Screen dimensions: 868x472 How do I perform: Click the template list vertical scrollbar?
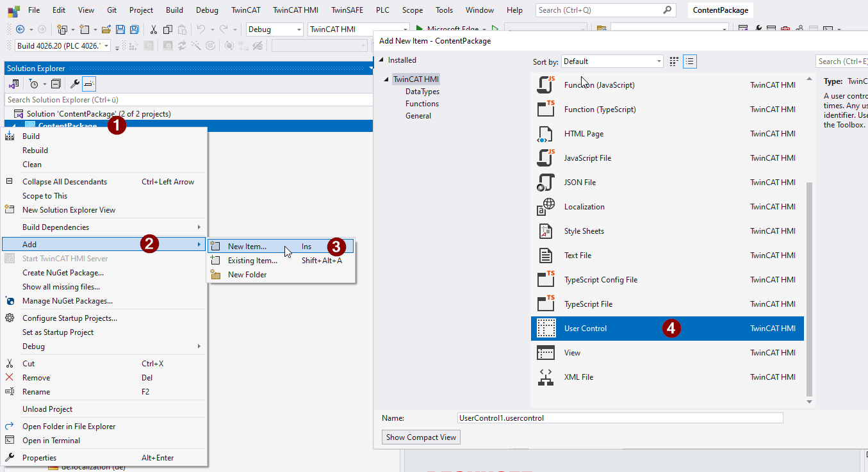pyautogui.click(x=808, y=288)
